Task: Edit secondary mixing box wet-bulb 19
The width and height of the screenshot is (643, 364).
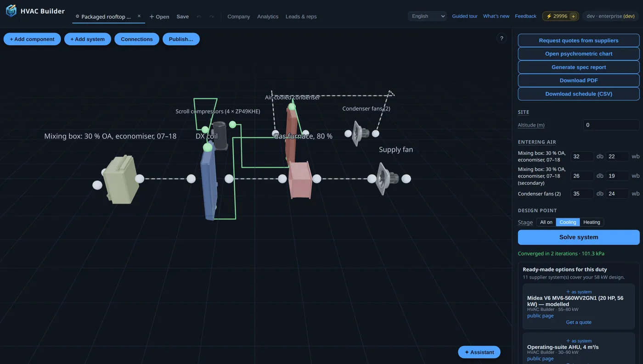Action: click(617, 176)
